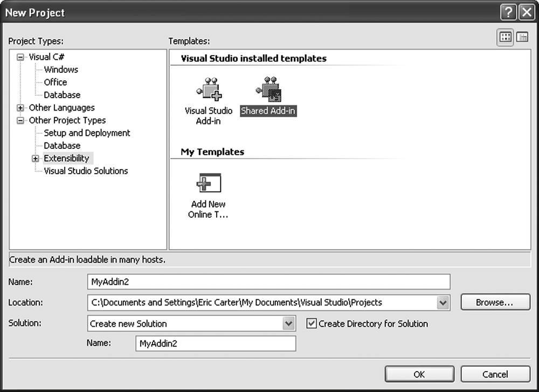This screenshot has width=539, height=392.
Task: Select the Shared Add-in template icon
Action: pos(268,90)
